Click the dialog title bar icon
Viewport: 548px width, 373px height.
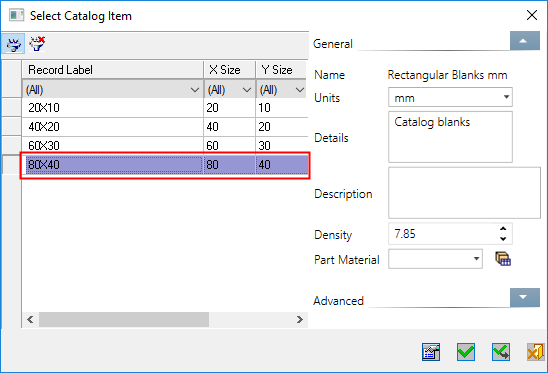point(16,16)
